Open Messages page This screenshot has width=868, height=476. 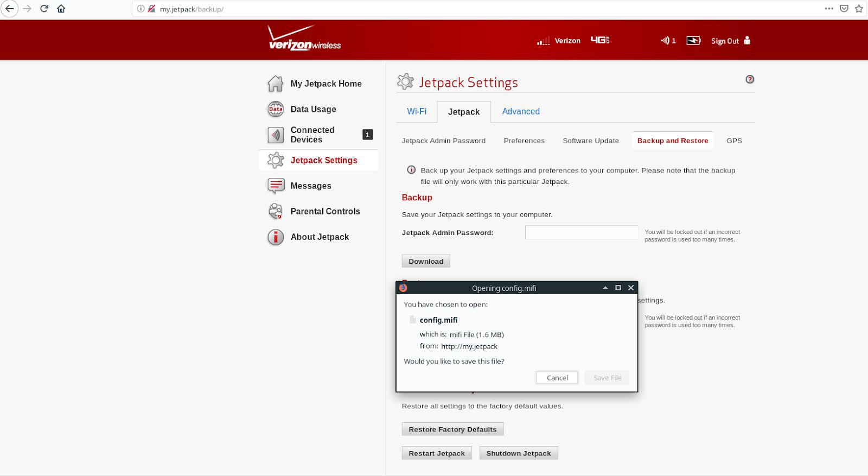(311, 186)
